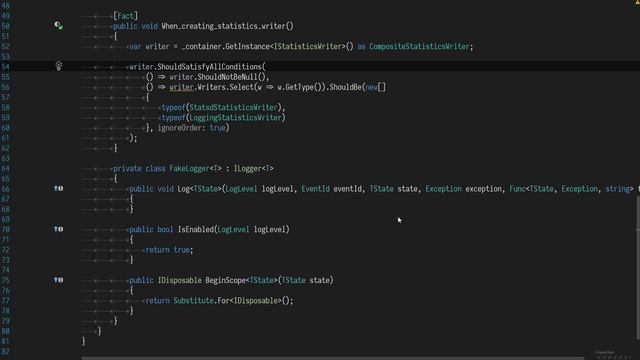The image size is (640, 360).
Task: Click the underlined writer identifier before .Writers
Action: tap(181, 87)
